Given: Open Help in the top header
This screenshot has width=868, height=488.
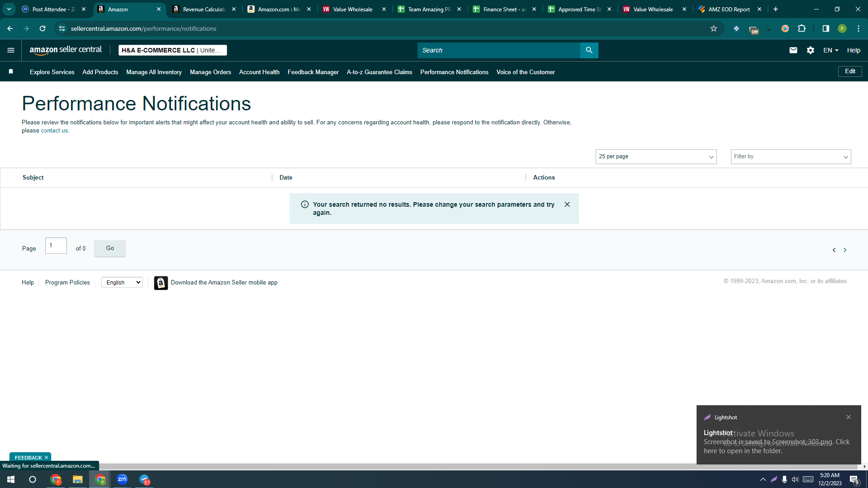Looking at the screenshot, I should [x=854, y=50].
